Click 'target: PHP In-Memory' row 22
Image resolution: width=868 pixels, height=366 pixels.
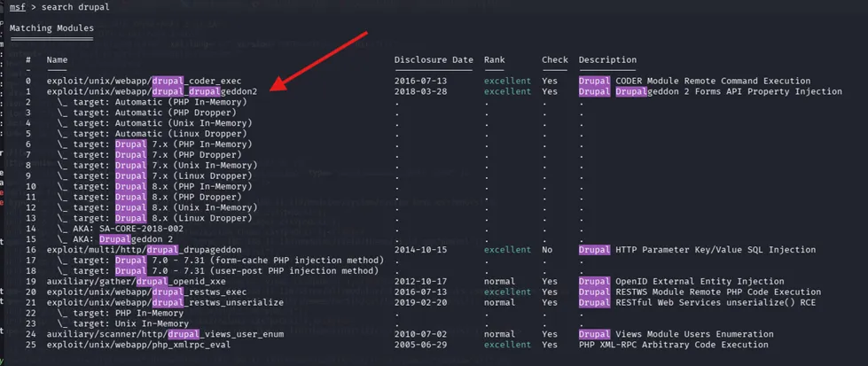pyautogui.click(x=120, y=313)
